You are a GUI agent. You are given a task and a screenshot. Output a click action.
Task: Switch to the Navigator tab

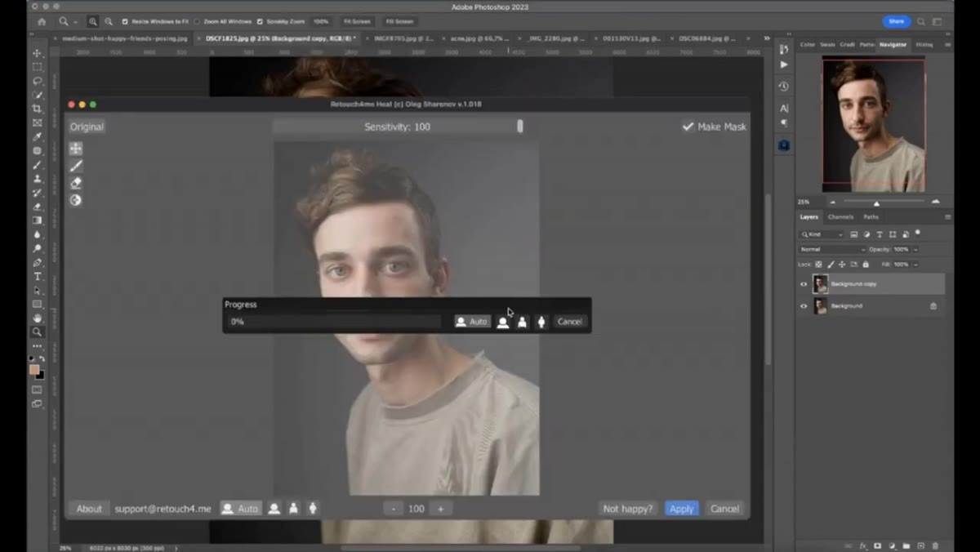893,45
